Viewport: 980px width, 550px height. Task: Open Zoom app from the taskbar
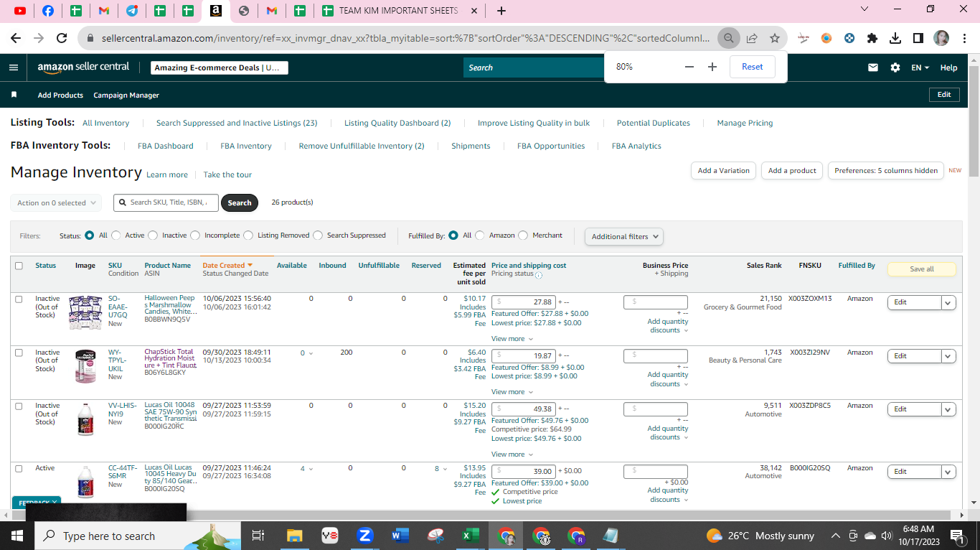[365, 536]
